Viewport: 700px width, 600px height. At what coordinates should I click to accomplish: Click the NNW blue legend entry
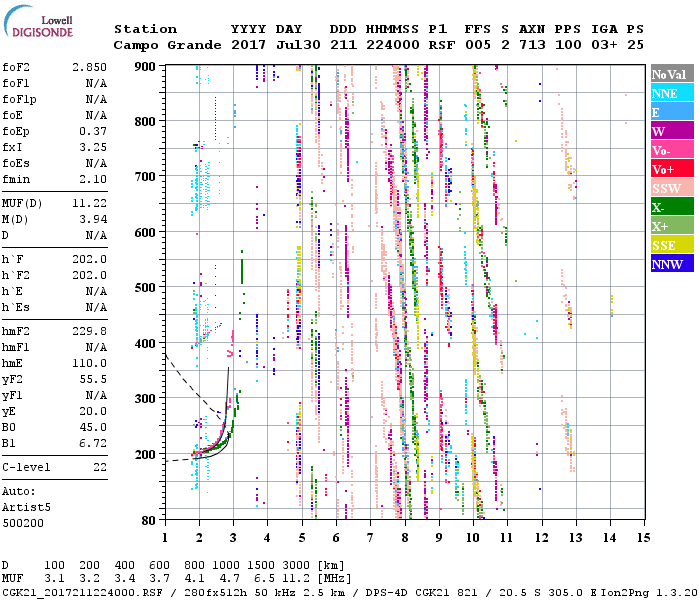(x=671, y=264)
